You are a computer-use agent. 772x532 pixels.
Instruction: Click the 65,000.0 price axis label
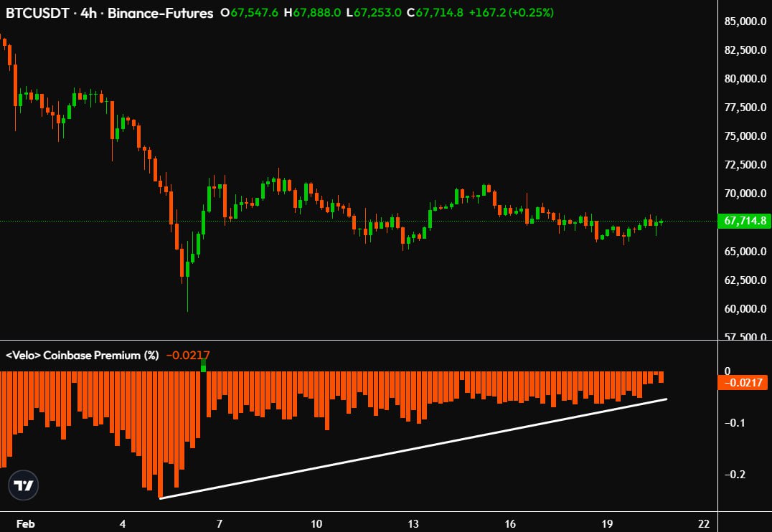tap(745, 251)
